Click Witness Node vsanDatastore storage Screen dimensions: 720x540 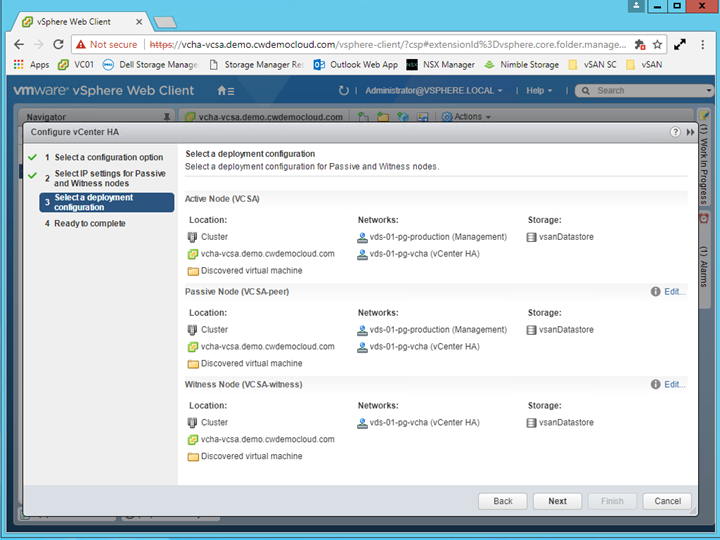pos(560,422)
